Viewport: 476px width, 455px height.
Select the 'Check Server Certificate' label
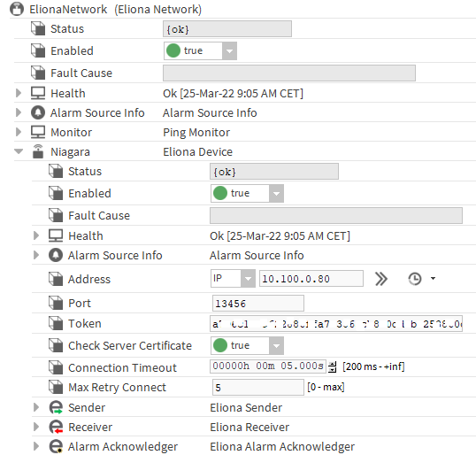coord(130,345)
